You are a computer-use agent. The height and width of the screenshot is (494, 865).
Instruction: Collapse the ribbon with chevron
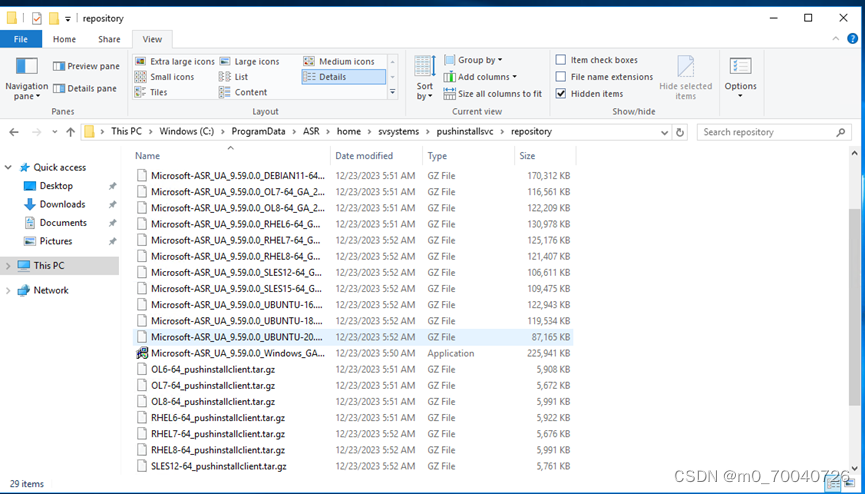point(836,39)
